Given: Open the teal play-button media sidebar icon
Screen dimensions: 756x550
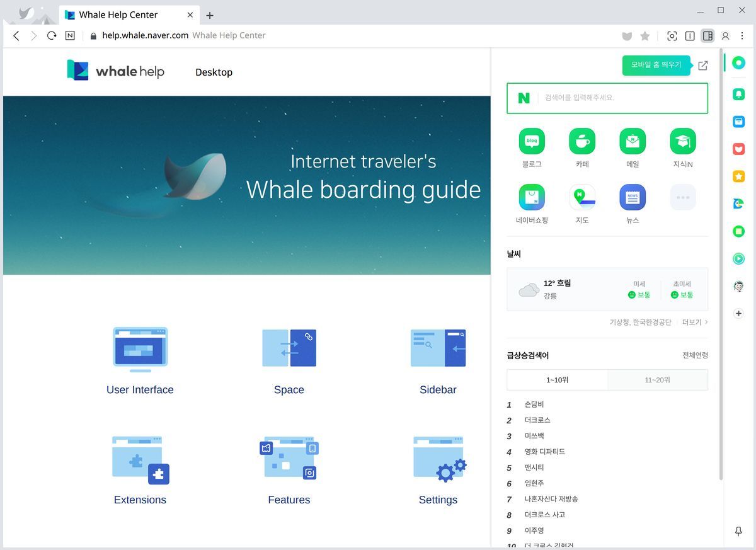Looking at the screenshot, I should pos(739,258).
